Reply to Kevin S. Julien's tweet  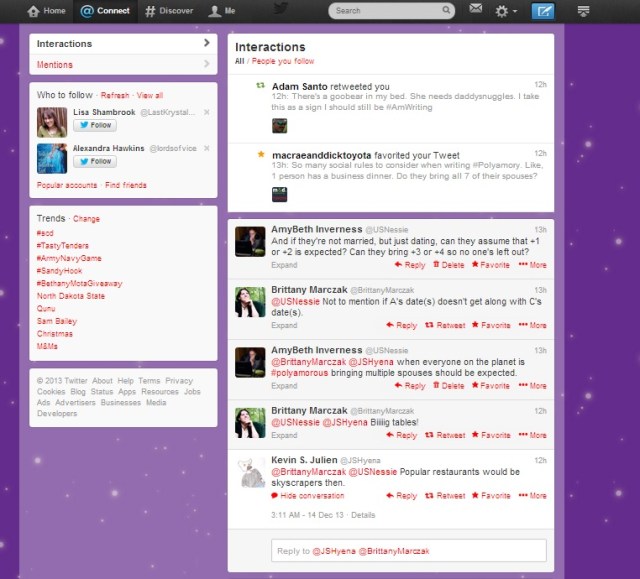coord(402,496)
